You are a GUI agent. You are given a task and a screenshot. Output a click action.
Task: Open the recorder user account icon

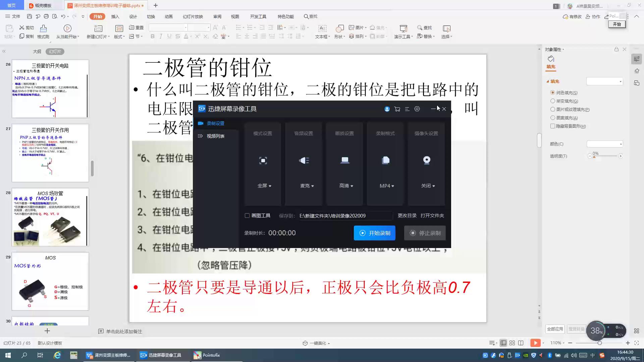pos(387,109)
